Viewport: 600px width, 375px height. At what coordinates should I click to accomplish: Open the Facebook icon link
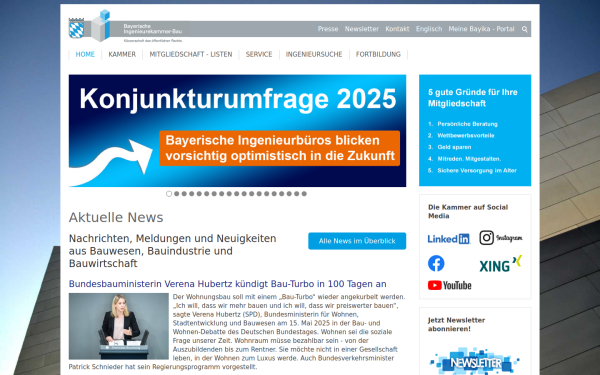[436, 263]
